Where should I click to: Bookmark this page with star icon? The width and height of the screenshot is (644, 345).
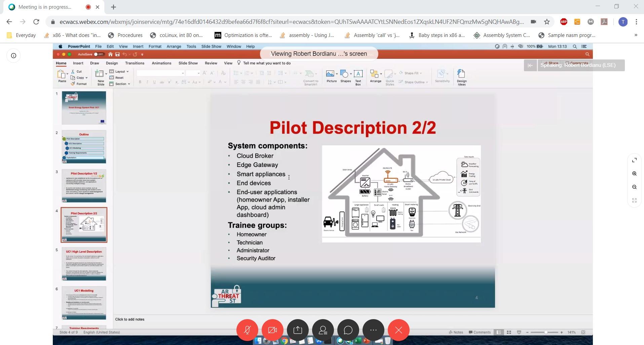coord(547,22)
